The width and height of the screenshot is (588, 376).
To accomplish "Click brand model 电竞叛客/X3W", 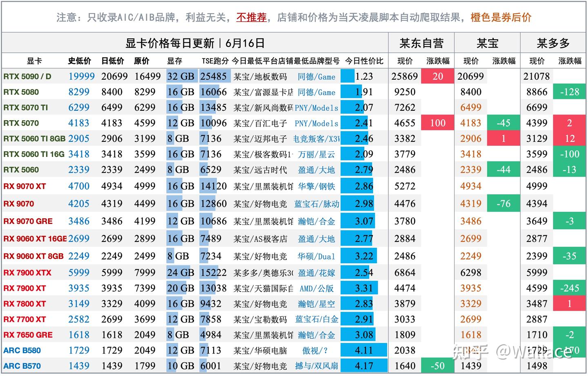I will pos(316,139).
